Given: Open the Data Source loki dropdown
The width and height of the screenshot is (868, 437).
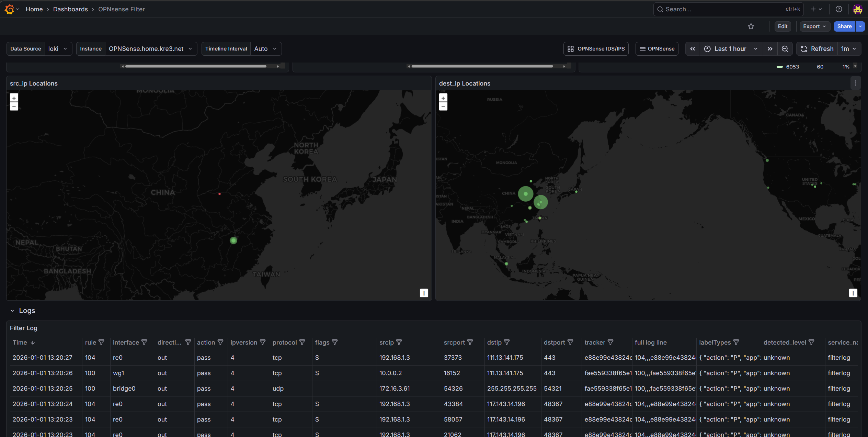Looking at the screenshot, I should pos(58,49).
